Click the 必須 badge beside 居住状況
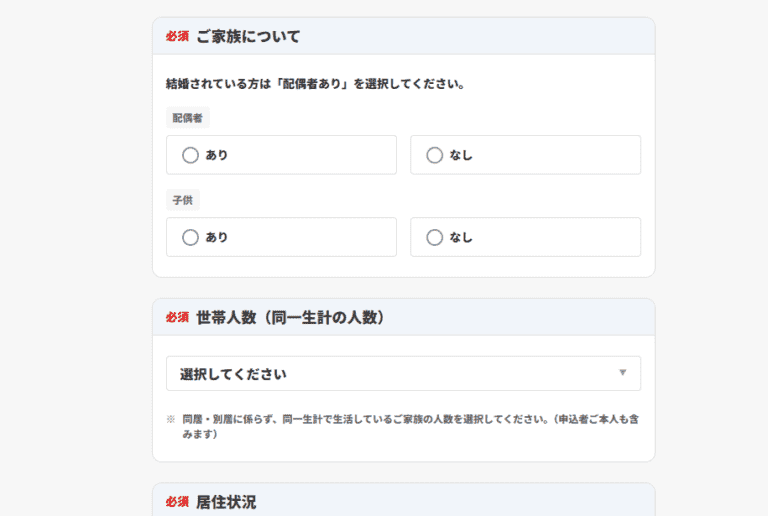768x516 pixels. [x=177, y=502]
